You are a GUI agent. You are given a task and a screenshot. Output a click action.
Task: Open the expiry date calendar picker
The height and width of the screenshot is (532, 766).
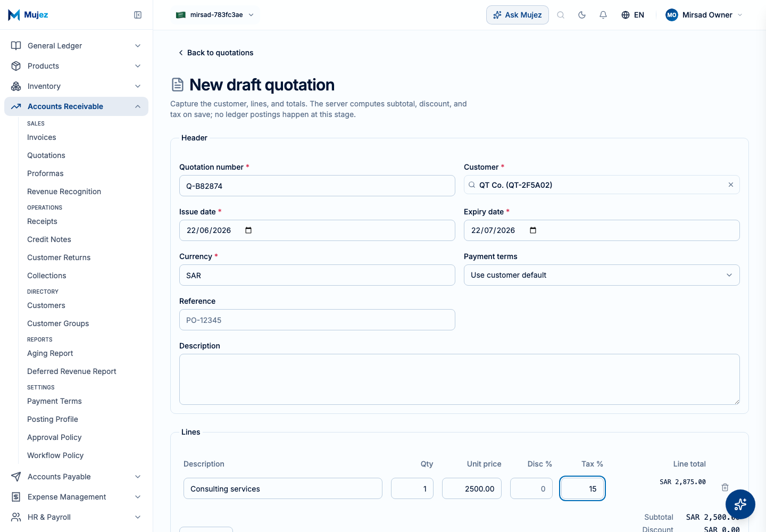coord(533,230)
